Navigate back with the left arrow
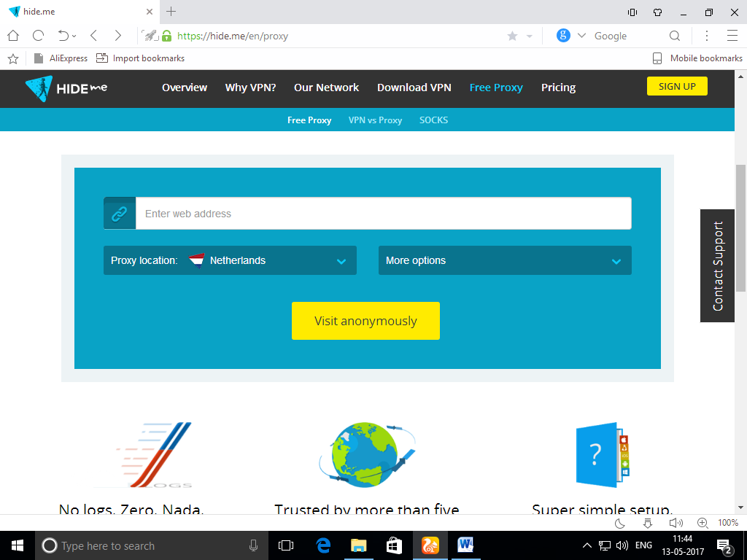The image size is (747, 560). tap(94, 36)
